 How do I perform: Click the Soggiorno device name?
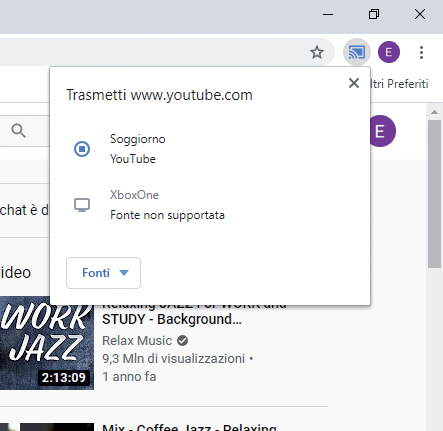pos(138,139)
